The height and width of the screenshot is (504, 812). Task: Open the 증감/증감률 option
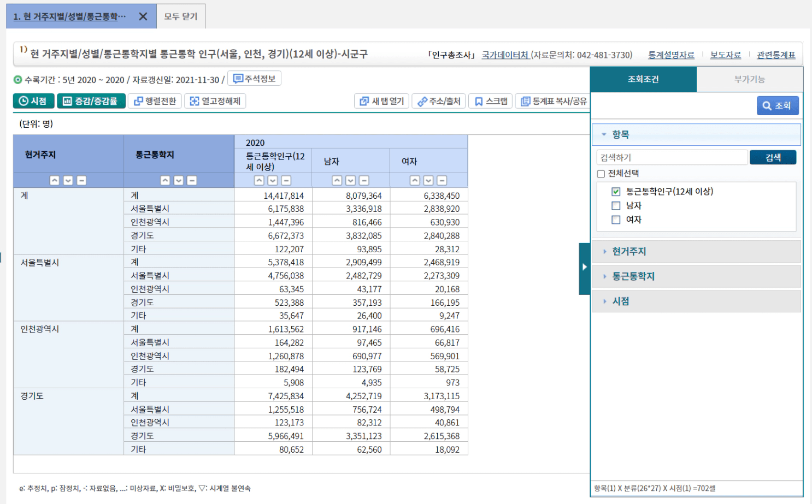(x=91, y=101)
